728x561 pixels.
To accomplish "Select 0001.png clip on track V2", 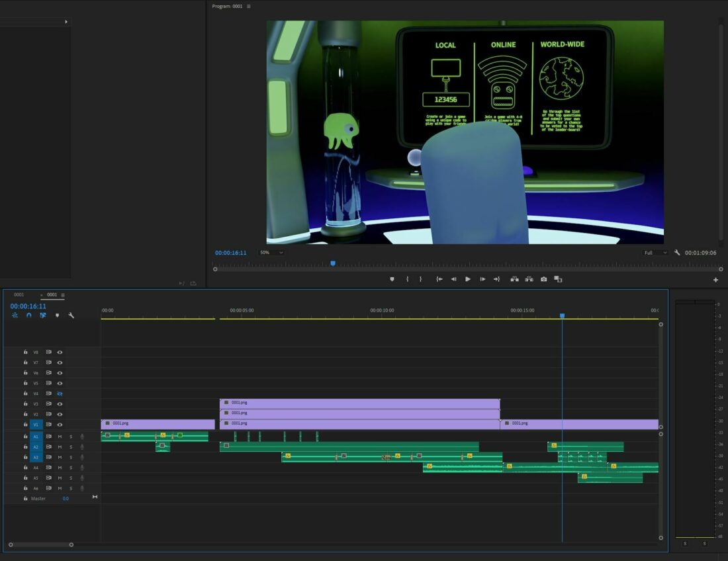I will (x=360, y=413).
